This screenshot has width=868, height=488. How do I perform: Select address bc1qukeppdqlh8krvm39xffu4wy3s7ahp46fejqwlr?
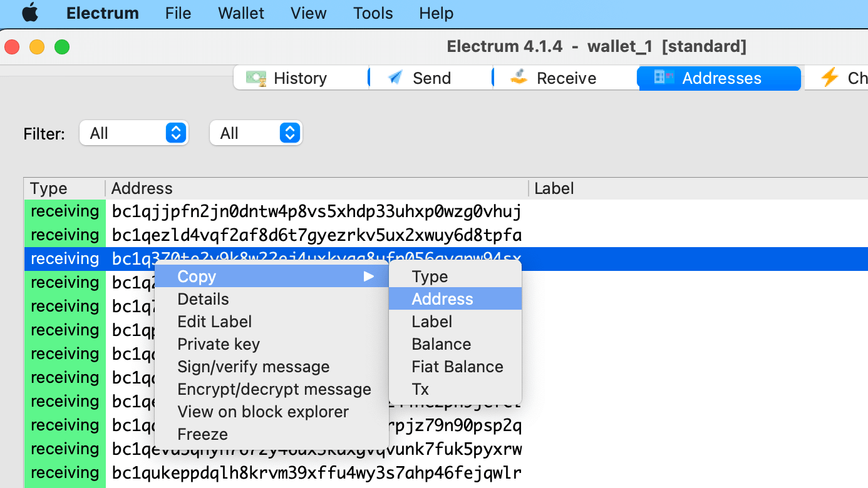(316, 473)
